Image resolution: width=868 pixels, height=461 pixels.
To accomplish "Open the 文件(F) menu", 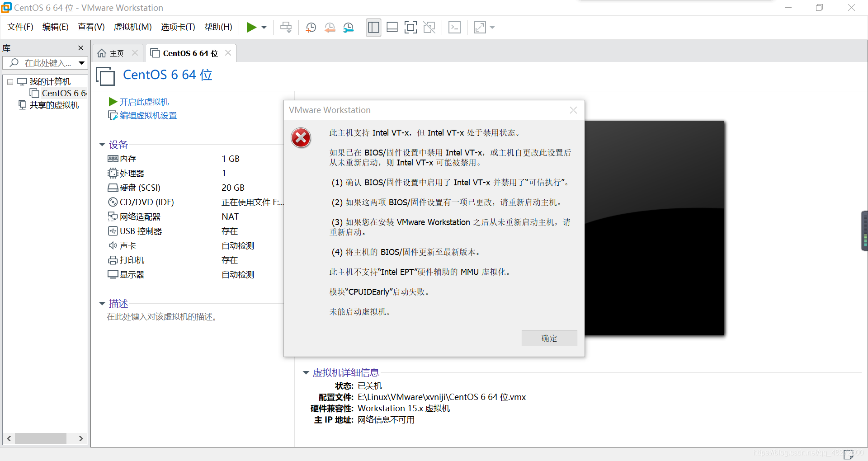I will 20,27.
